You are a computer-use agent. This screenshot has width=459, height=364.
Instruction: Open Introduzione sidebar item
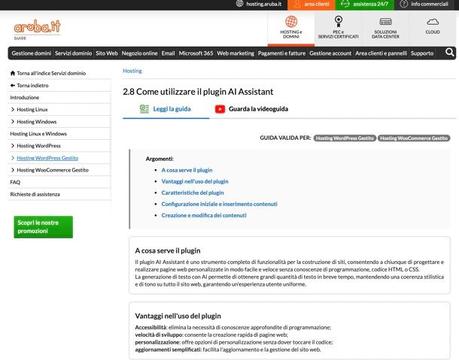click(24, 97)
